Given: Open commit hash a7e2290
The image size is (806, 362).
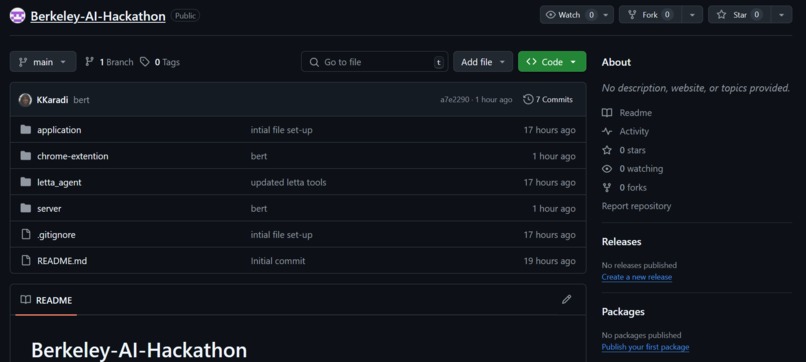Looking at the screenshot, I should pos(454,100).
